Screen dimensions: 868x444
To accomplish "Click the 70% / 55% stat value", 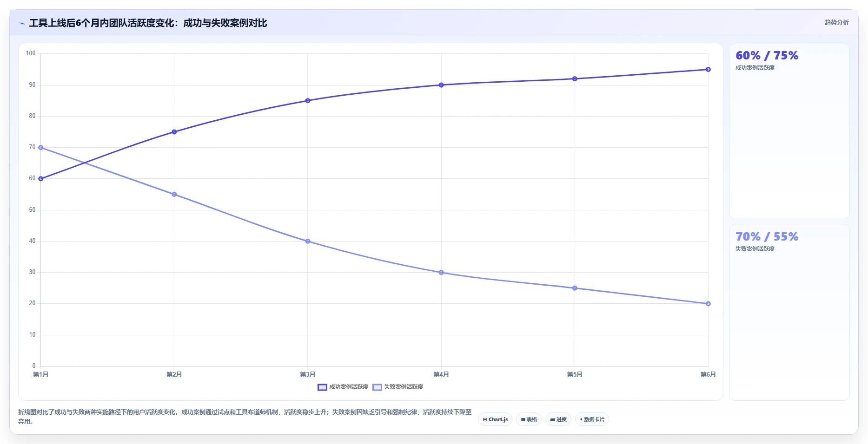I will point(767,237).
